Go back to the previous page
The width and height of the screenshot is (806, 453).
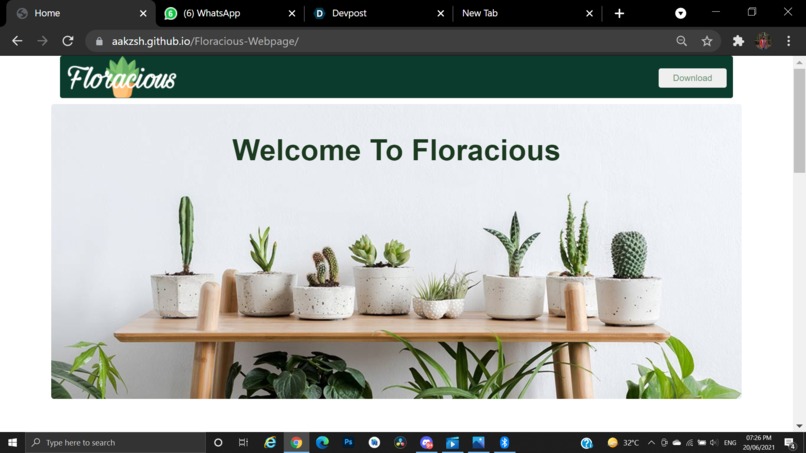(x=17, y=41)
